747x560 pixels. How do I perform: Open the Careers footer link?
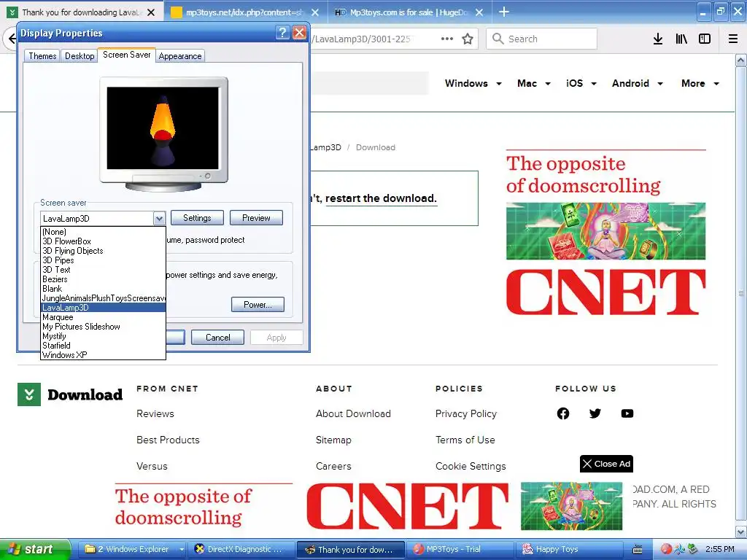tap(333, 466)
